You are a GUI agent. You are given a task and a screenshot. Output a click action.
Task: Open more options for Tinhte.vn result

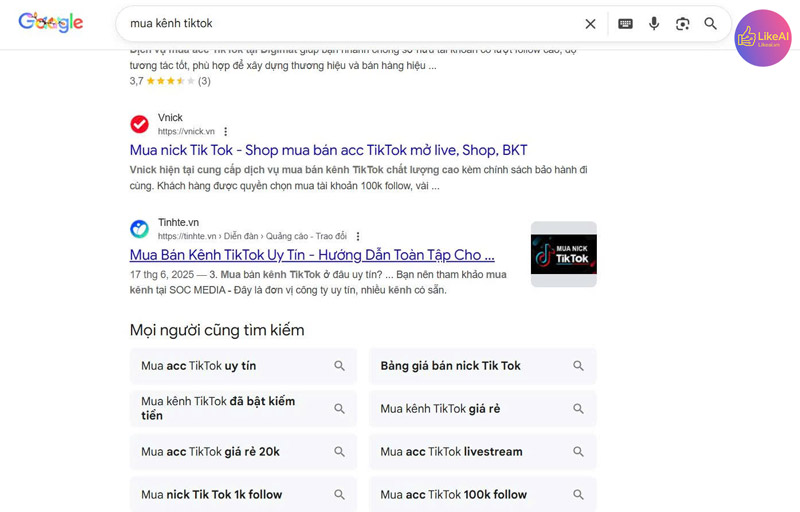[x=358, y=237]
